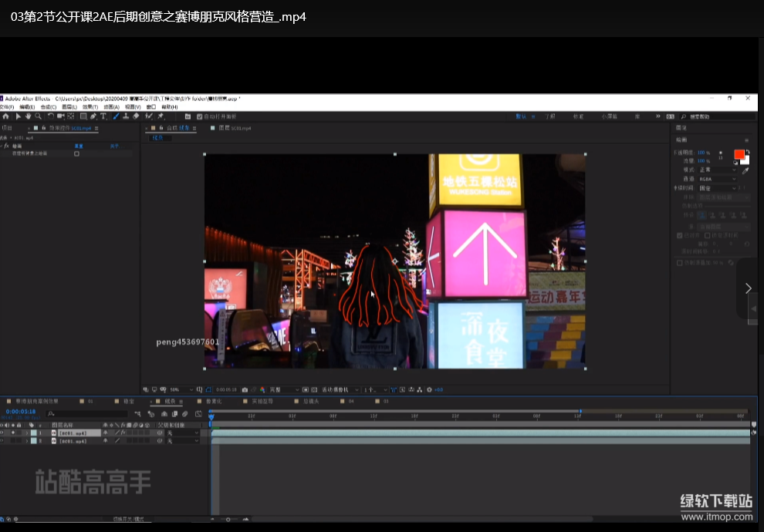Select the Hand tool
Screen dimensions: 764x532
coord(28,116)
